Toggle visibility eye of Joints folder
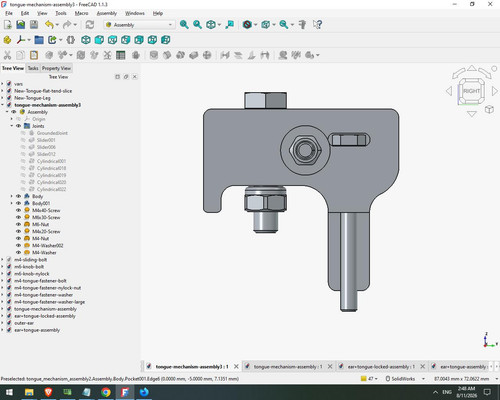The height and width of the screenshot is (400, 500). [18, 126]
